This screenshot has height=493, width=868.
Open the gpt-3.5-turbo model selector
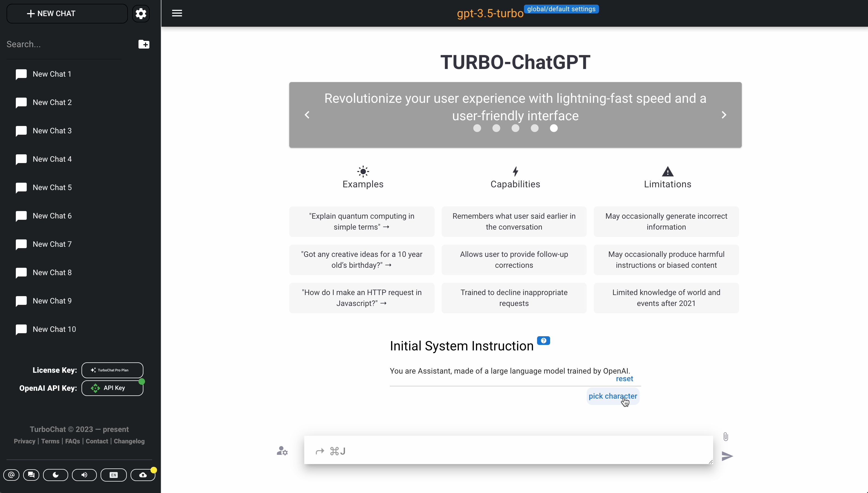pyautogui.click(x=490, y=14)
